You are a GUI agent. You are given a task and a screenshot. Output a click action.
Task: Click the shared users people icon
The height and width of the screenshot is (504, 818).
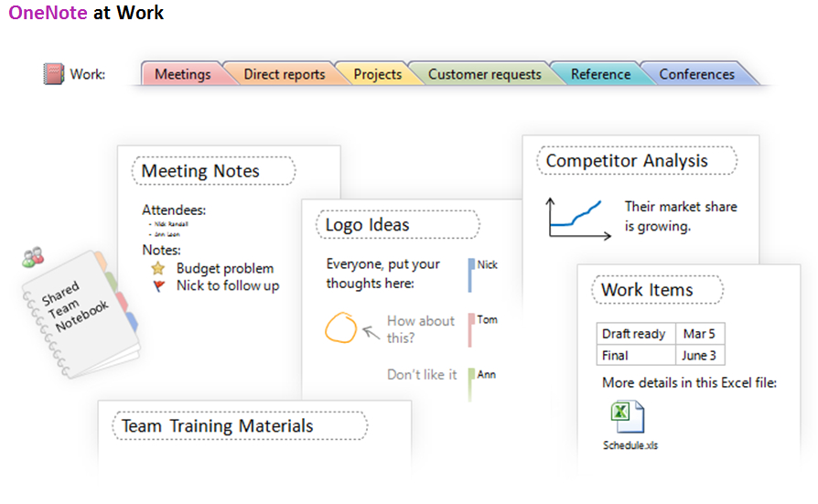pos(33,257)
